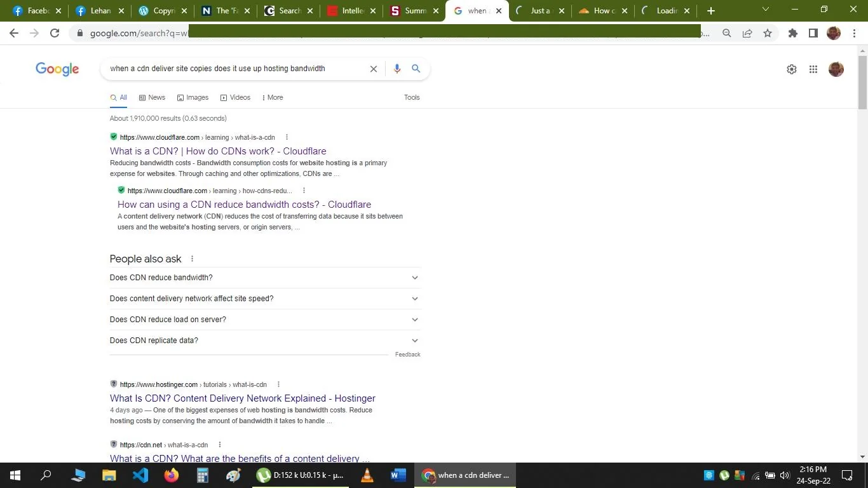Switch to the Images results tab
868x488 pixels.
[x=193, y=97]
